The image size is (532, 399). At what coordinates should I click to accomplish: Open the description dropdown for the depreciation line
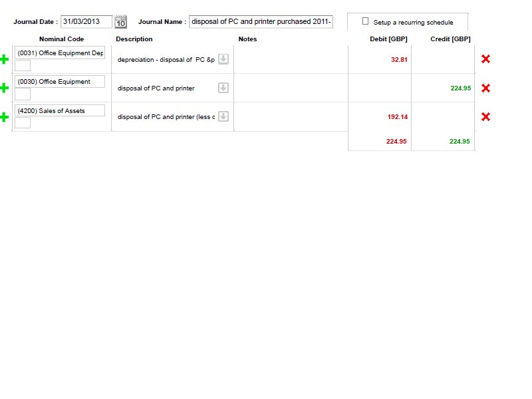pyautogui.click(x=222, y=59)
